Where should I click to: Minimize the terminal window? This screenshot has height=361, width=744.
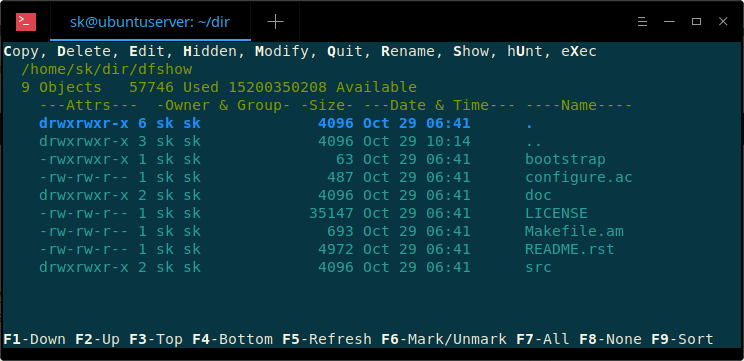click(669, 22)
